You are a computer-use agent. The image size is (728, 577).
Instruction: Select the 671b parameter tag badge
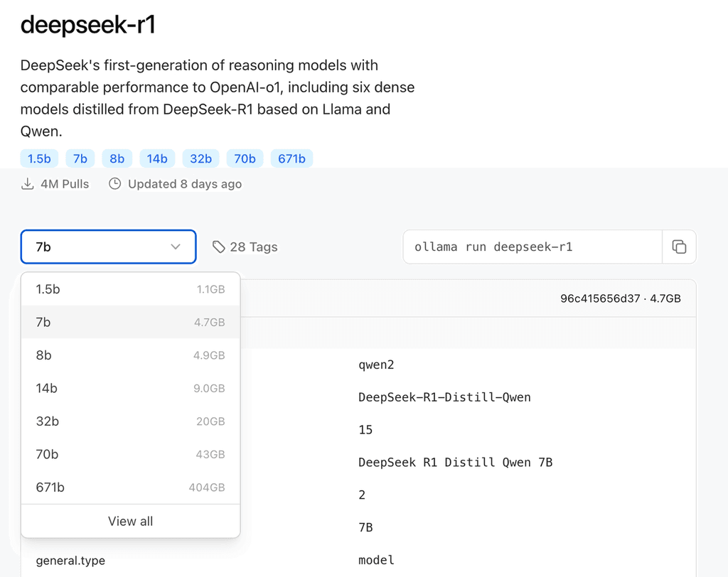[291, 158]
